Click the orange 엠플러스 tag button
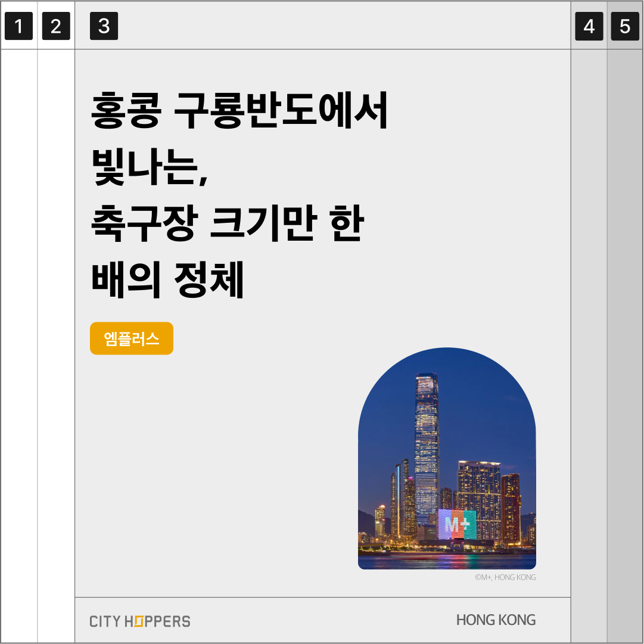The image size is (644, 644). coord(132,338)
